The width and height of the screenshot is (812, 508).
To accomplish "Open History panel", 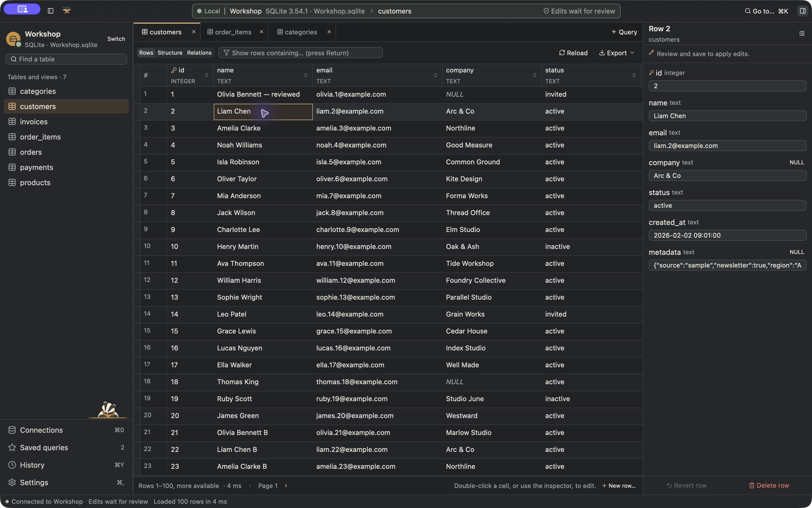I will pyautogui.click(x=66, y=465).
